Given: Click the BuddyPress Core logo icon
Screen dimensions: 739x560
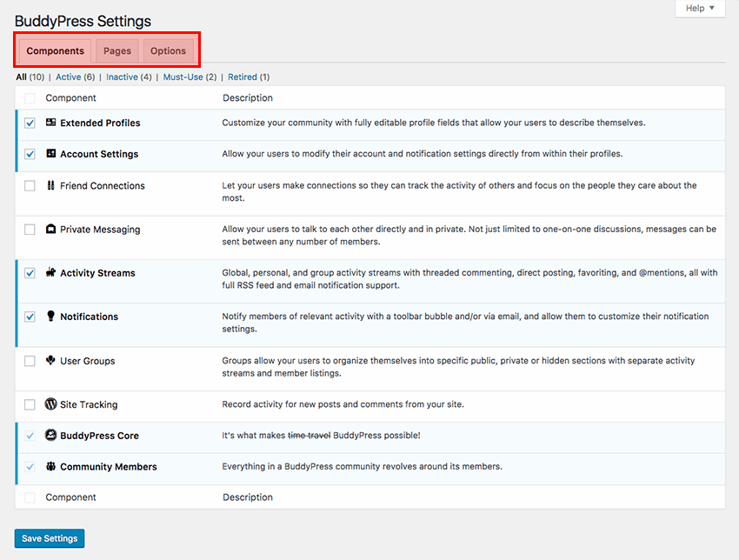Looking at the screenshot, I should [51, 435].
